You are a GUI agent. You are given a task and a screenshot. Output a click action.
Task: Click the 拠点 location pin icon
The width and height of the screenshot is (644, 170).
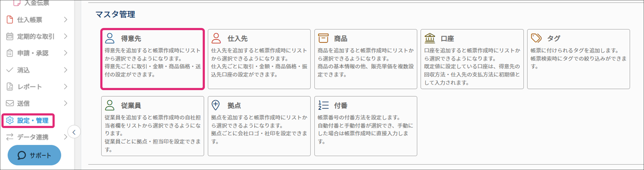[x=216, y=106]
